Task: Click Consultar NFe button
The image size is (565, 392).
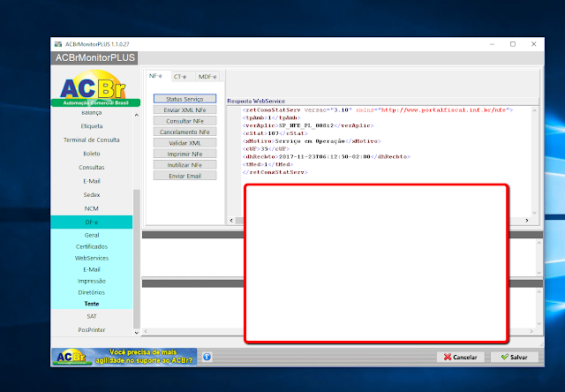Action: point(185,121)
